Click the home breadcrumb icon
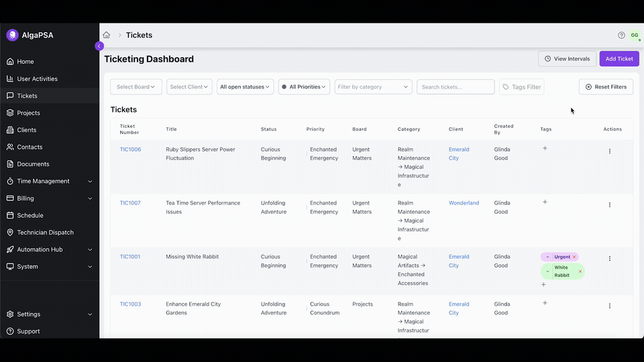This screenshot has width=644, height=362. 106,35
